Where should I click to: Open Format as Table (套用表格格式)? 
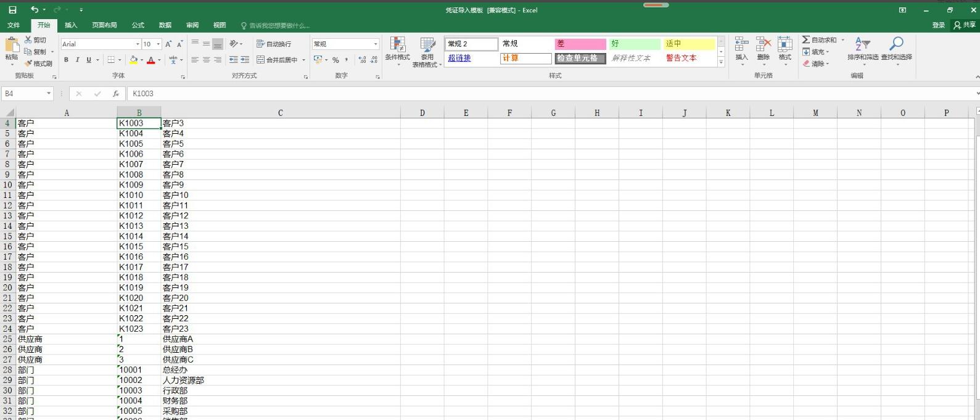[x=427, y=51]
